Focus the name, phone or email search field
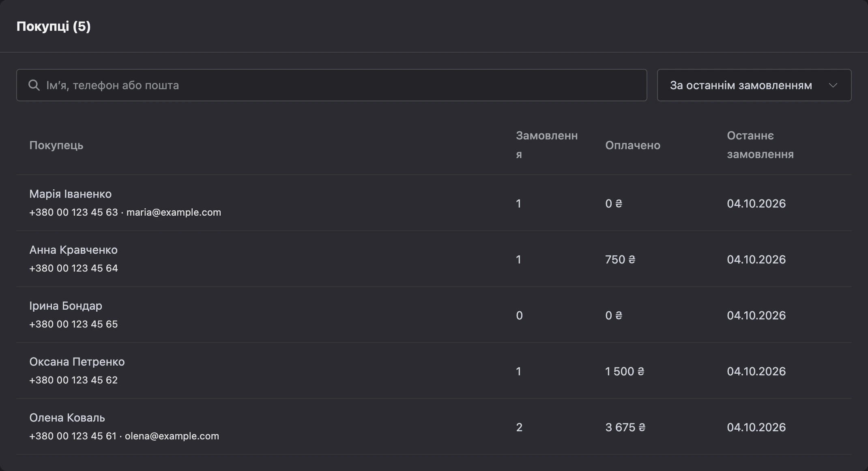The image size is (868, 471). [x=331, y=85]
